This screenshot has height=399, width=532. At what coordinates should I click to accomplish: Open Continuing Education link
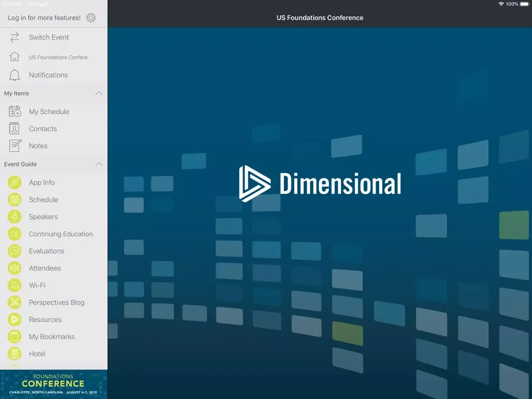[61, 234]
